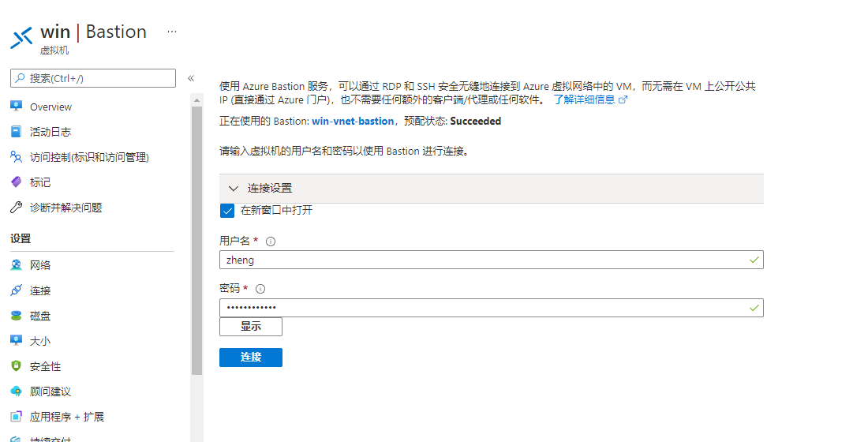The width and height of the screenshot is (868, 442).
Task: Click 显示 to reveal the password
Action: click(x=250, y=327)
